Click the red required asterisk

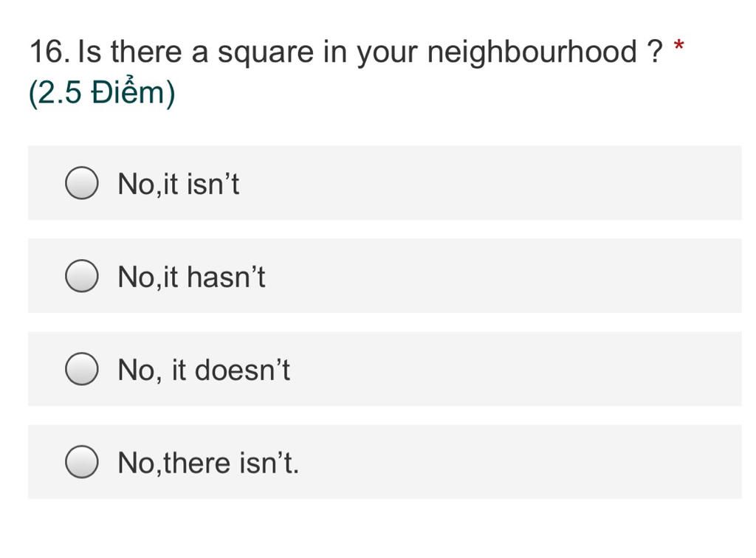(x=679, y=46)
